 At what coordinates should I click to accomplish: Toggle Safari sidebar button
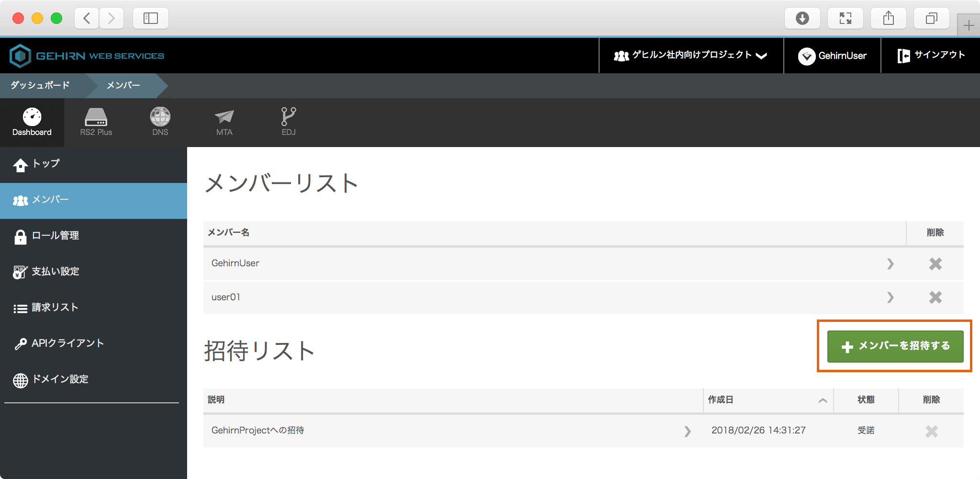tap(150, 18)
